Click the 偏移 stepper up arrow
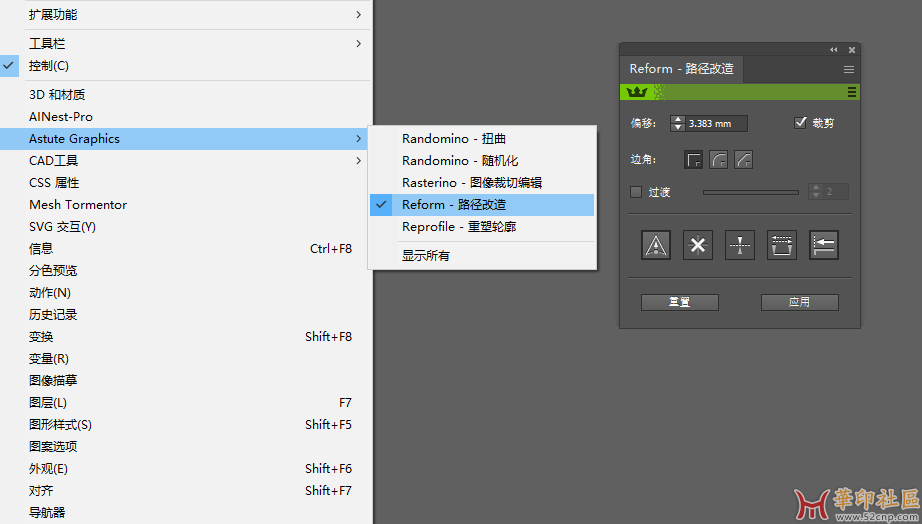Screen dimensions: 922x524 [x=678, y=119]
